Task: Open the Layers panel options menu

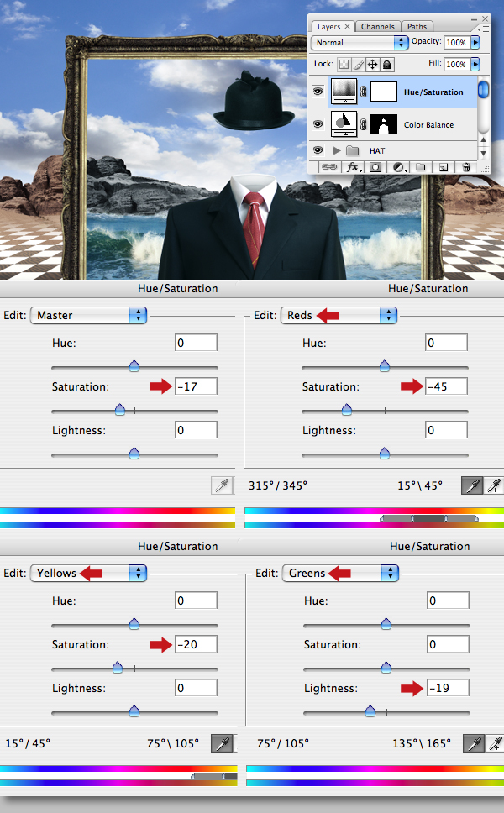Action: tap(483, 29)
